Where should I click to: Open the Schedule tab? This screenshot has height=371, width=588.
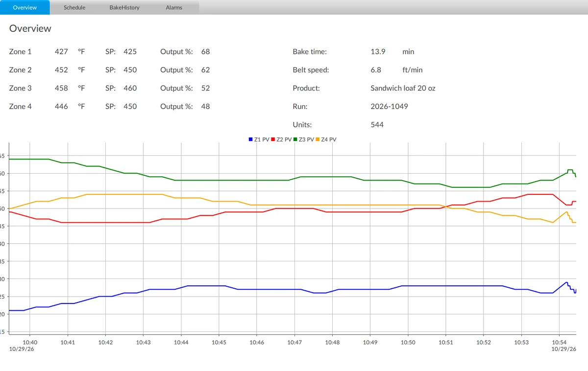pos(74,7)
